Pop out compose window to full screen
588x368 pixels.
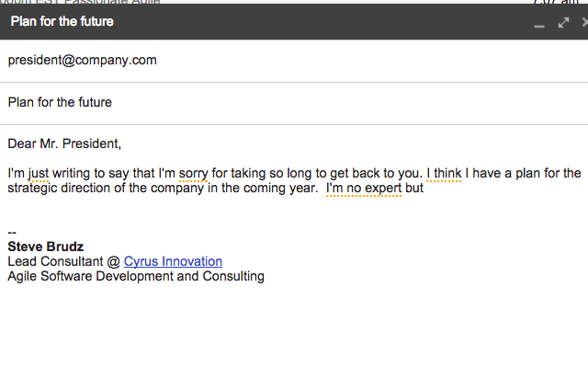pos(563,21)
